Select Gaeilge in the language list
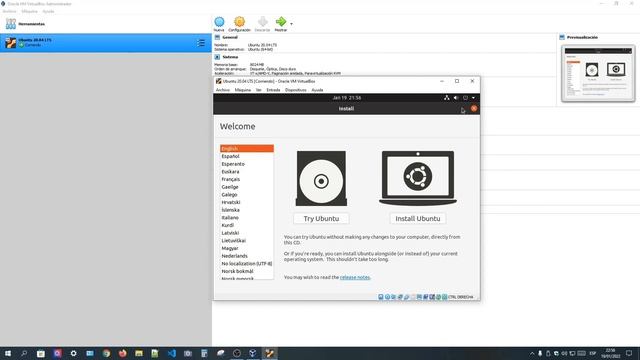 (x=247, y=187)
